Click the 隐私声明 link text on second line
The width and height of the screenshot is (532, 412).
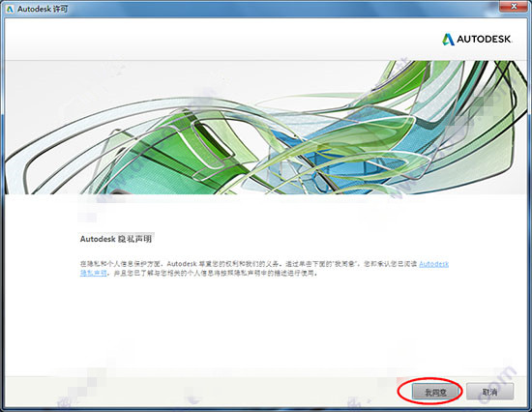coord(94,273)
